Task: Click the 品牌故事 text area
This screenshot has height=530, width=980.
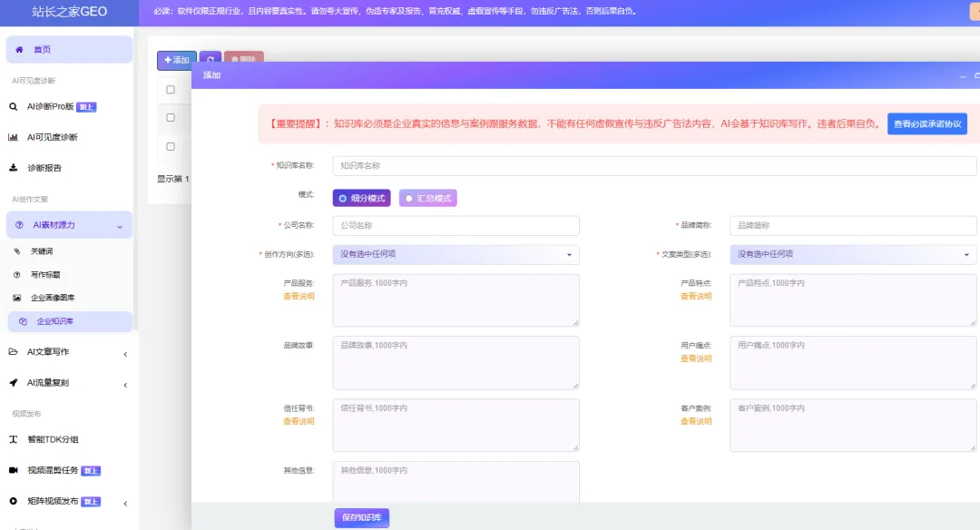Action: [x=456, y=362]
